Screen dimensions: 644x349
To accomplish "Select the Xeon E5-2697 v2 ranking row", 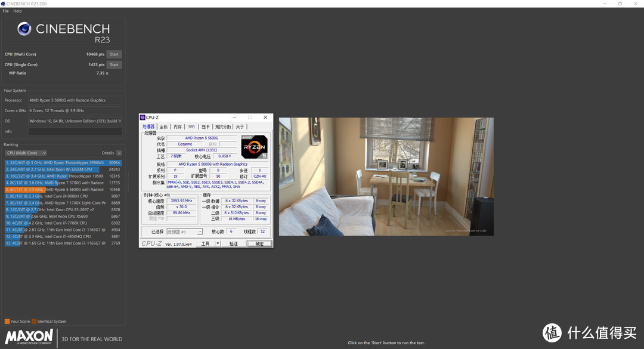I will click(63, 209).
